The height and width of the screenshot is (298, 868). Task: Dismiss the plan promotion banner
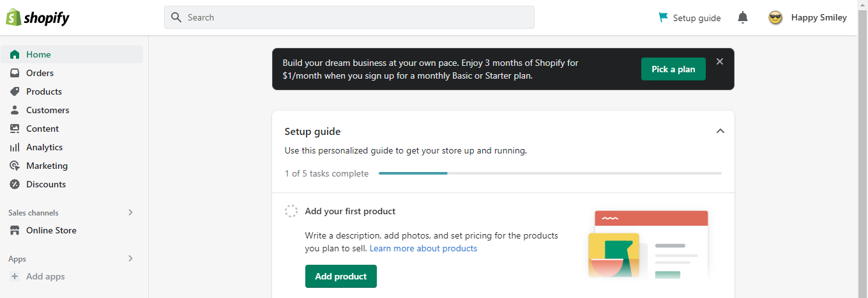click(x=720, y=61)
